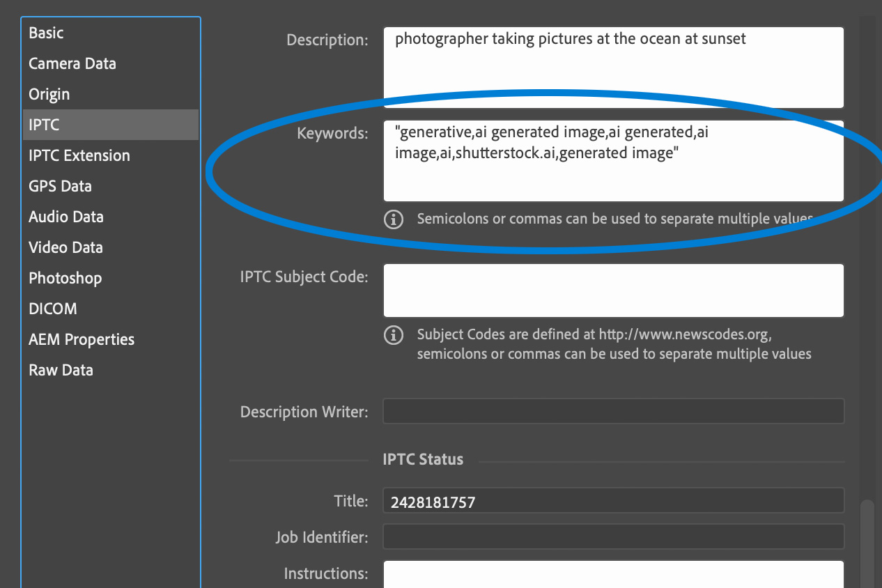Click the empty IPTC Subject Code field

[613, 290]
